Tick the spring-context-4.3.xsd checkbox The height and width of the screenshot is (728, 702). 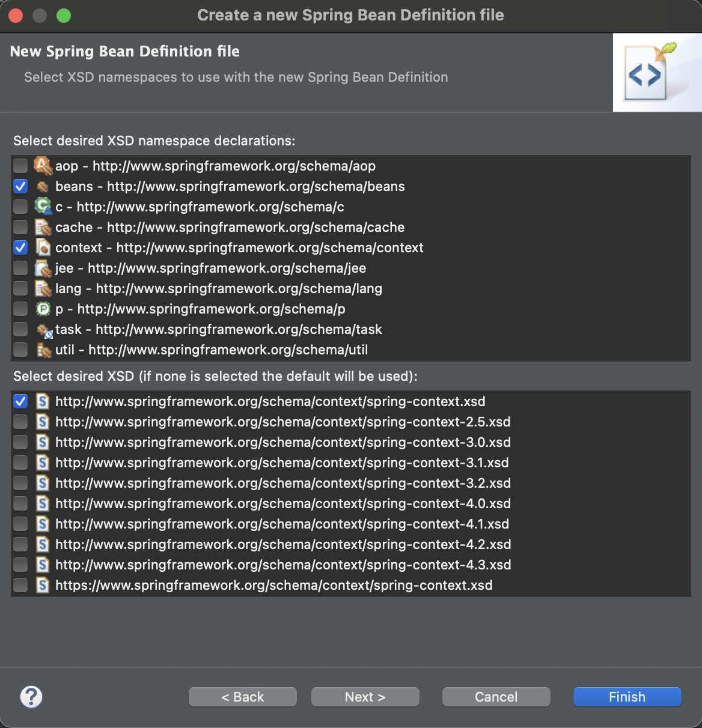click(x=20, y=565)
